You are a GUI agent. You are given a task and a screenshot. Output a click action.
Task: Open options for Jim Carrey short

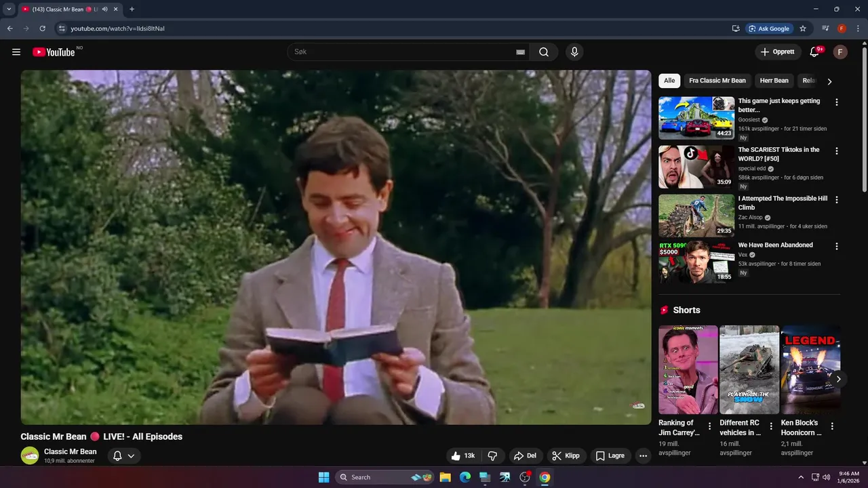click(x=710, y=426)
